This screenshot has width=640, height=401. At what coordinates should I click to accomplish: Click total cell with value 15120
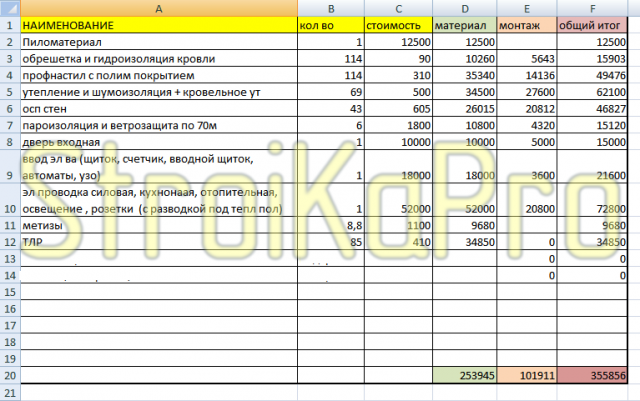(592, 125)
